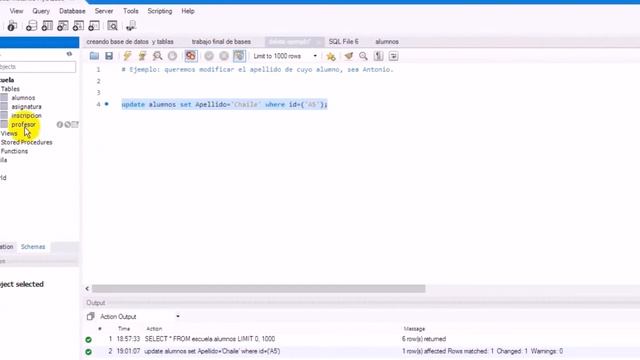
Task: Click the update statement on line 4
Action: 224,104
